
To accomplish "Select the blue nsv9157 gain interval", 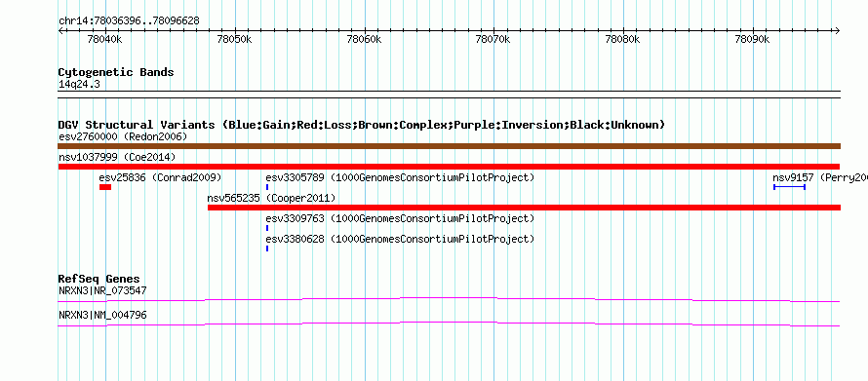I will [789, 187].
